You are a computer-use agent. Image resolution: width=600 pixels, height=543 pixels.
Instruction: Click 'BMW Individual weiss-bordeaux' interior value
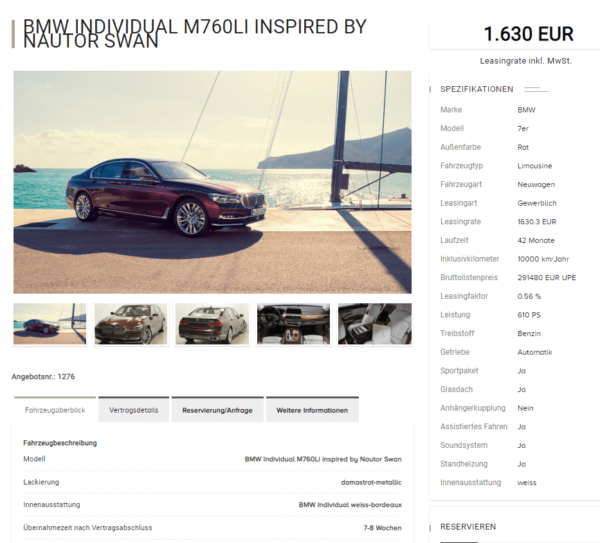(350, 505)
